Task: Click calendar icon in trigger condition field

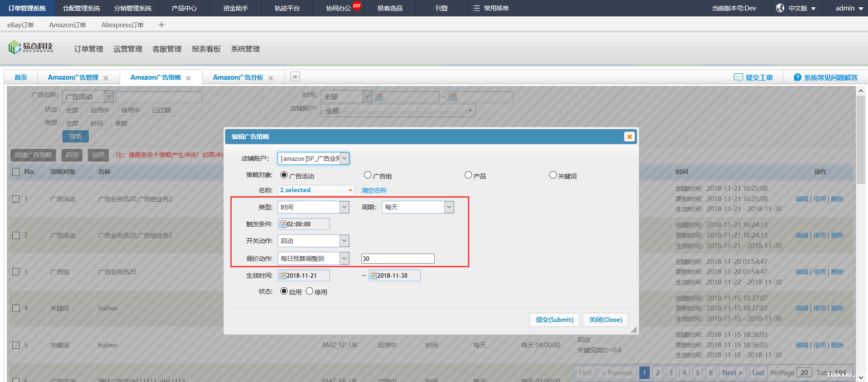Action: pos(283,224)
